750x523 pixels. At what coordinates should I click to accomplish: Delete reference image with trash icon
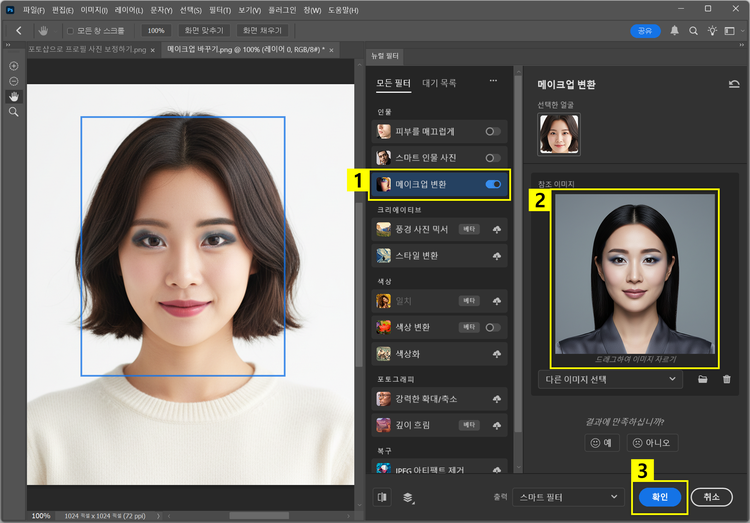727,380
